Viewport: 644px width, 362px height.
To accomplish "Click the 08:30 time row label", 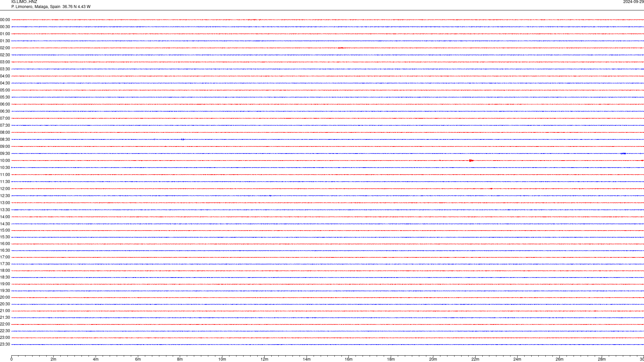I will pos(5,139).
